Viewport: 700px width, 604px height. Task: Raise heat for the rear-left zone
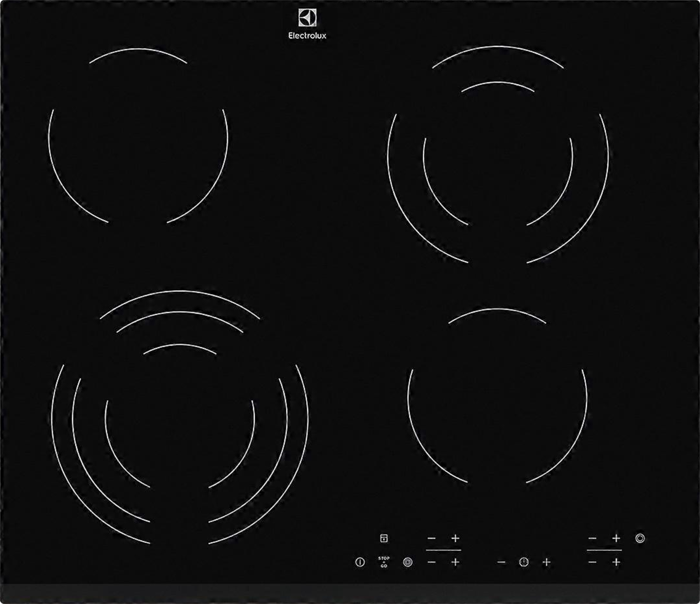[x=455, y=538]
